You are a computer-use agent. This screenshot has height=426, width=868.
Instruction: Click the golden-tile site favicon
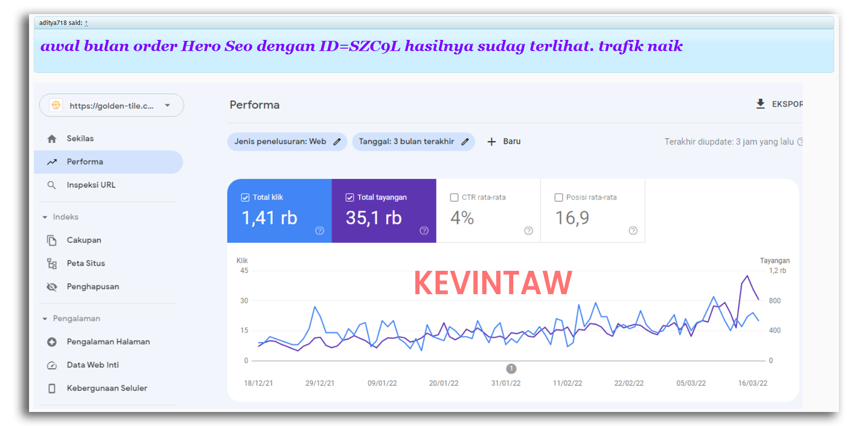[x=56, y=105]
